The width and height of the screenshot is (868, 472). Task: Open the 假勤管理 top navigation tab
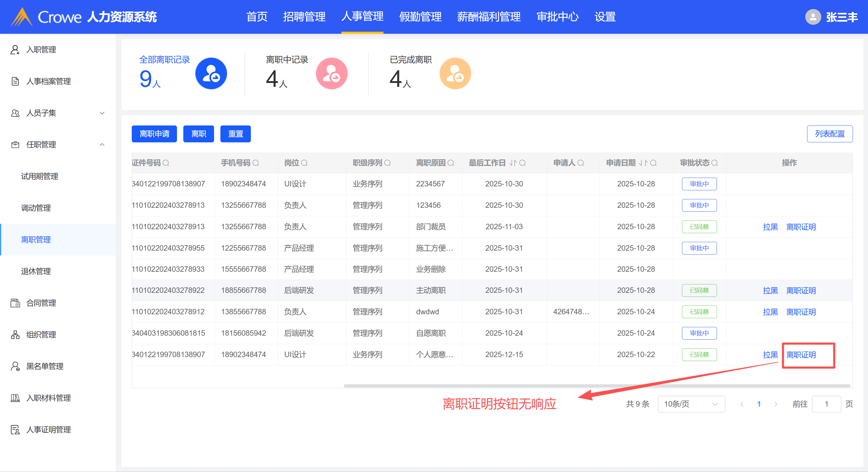(420, 17)
